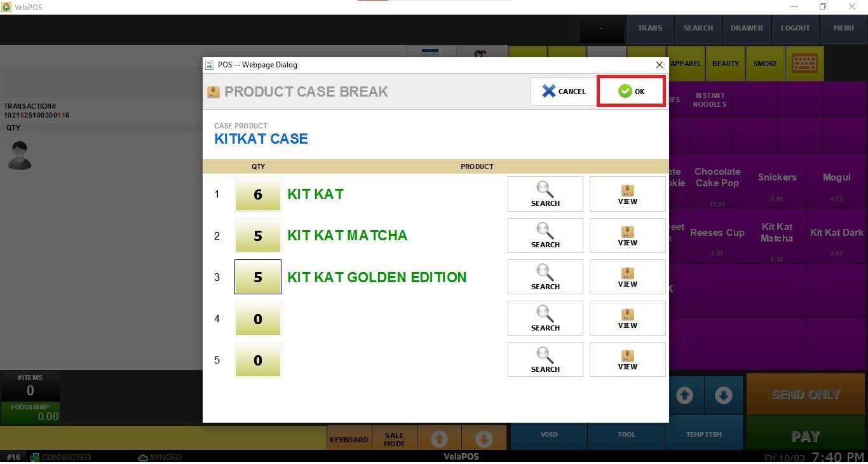Click the orange keyboard icon button
868x464 pixels.
point(804,64)
